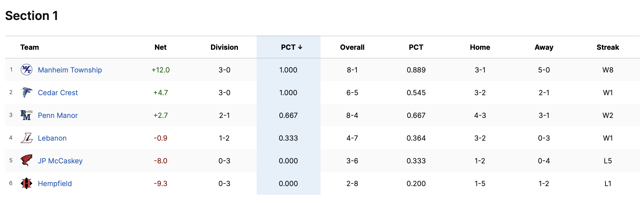Sort by Streak column header
Screen dimensions: 644x203
[608, 47]
